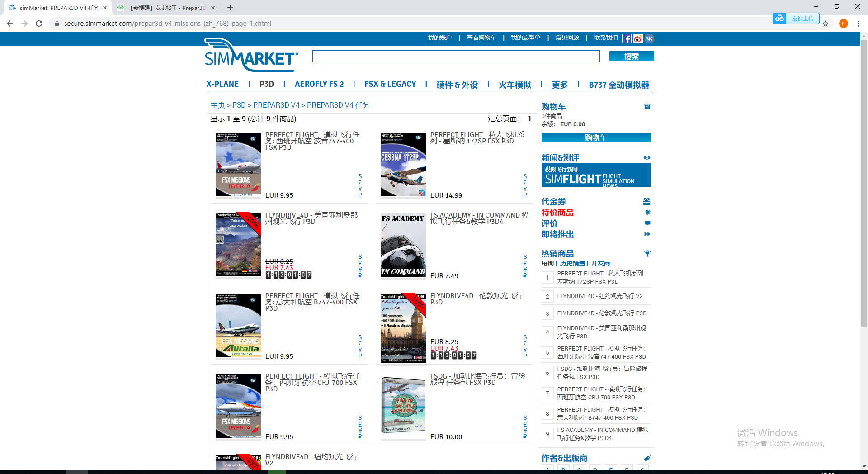Click the cloud upload 拖拽上传 extension button
The height and width of the screenshot is (474, 868).
click(x=796, y=19)
